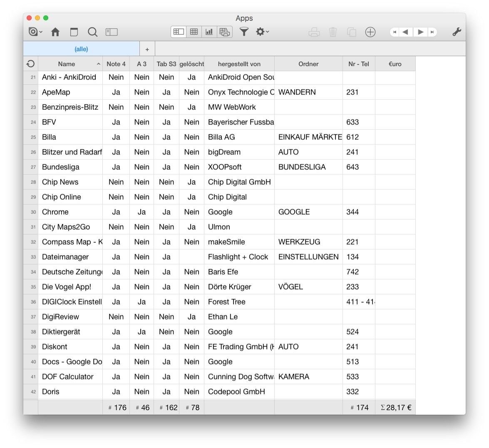Click the trash delete icon

coord(333,32)
